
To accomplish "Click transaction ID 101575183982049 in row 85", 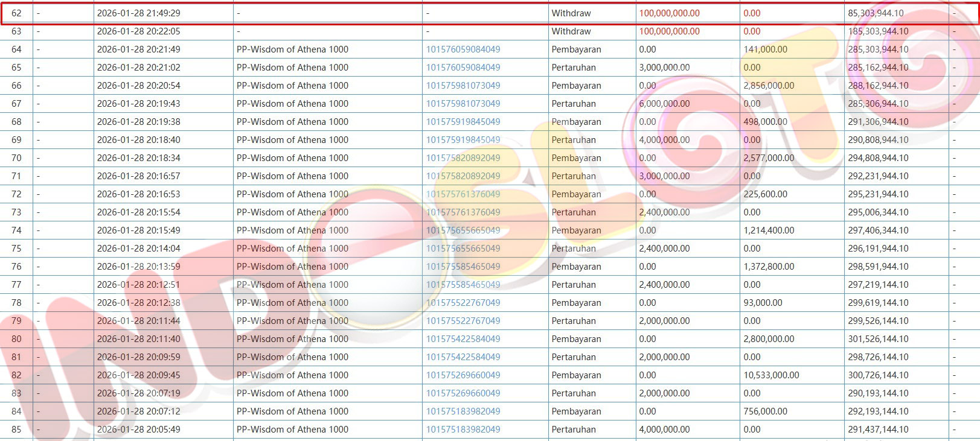I will coord(463,430).
